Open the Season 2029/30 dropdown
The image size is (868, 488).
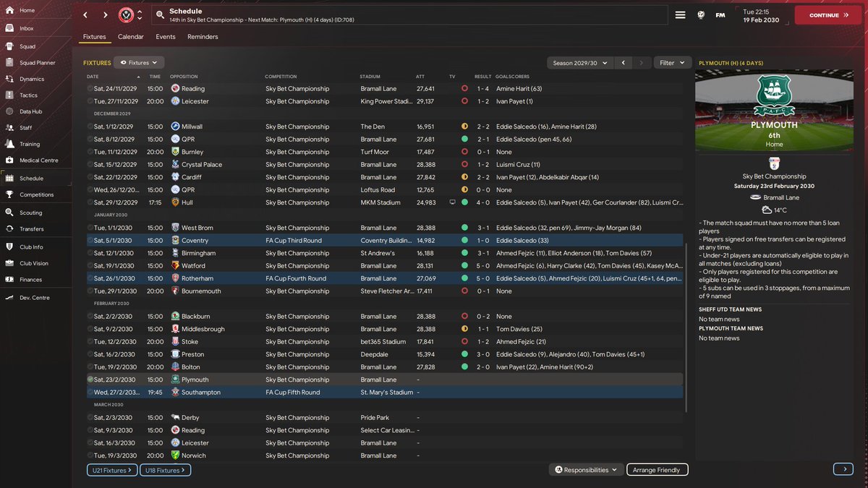[580, 63]
